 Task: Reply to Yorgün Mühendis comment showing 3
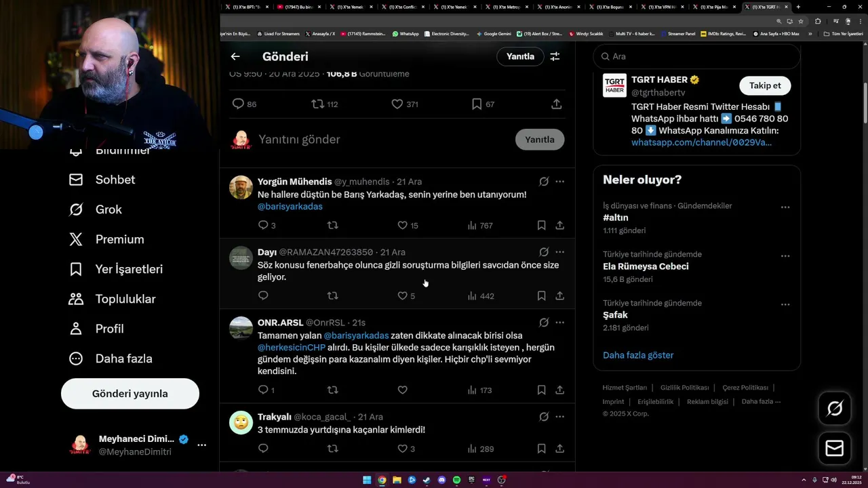[263, 225]
